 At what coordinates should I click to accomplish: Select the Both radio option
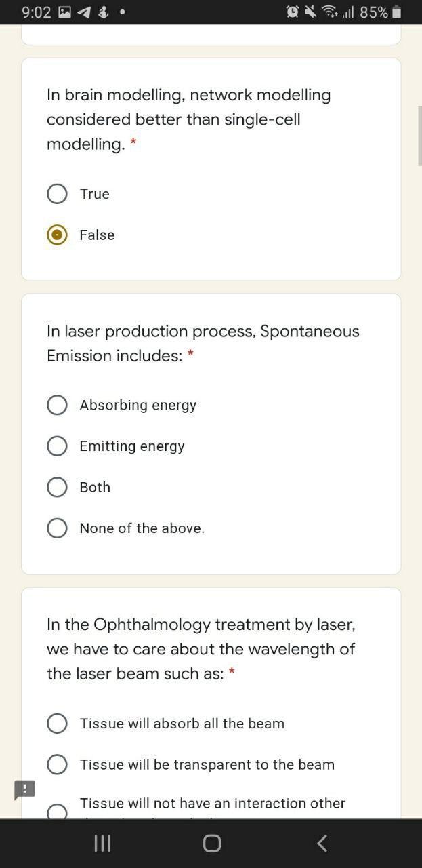(58, 487)
